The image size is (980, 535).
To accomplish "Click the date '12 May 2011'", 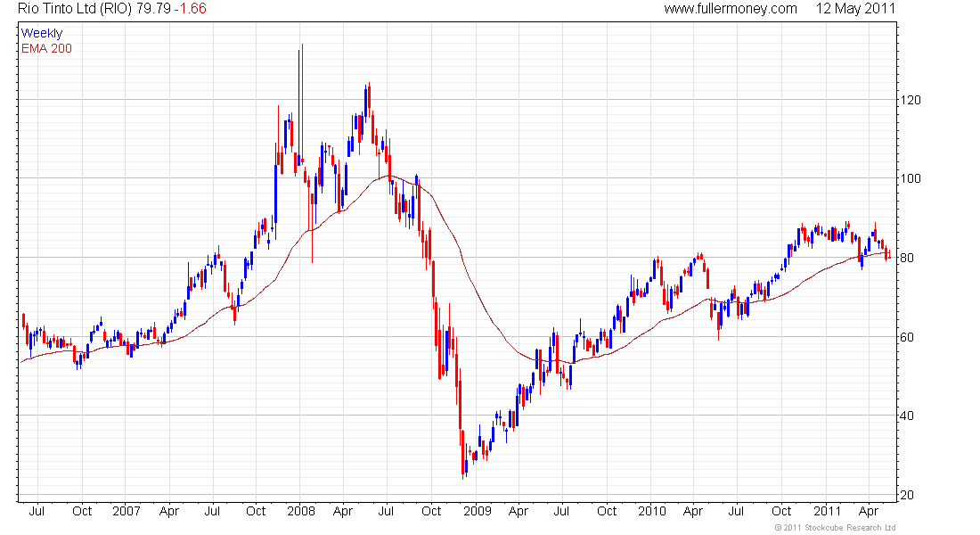I will click(855, 9).
